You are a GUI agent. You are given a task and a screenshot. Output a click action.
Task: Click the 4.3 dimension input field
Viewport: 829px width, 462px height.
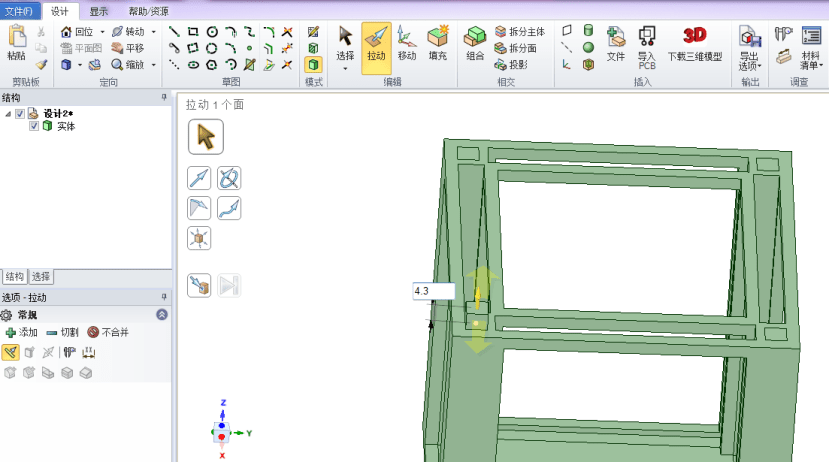(x=434, y=291)
